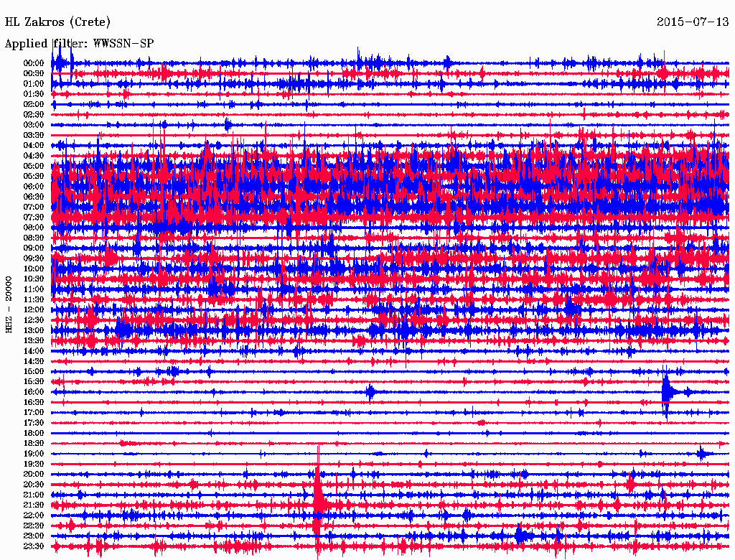Select the 03:30 time label
735x560 pixels.
(34, 135)
